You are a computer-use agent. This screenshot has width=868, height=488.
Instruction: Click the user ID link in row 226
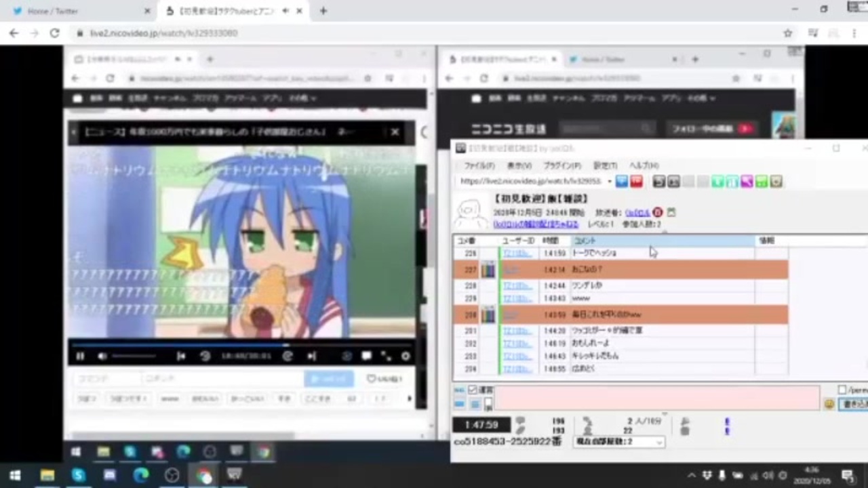point(517,253)
